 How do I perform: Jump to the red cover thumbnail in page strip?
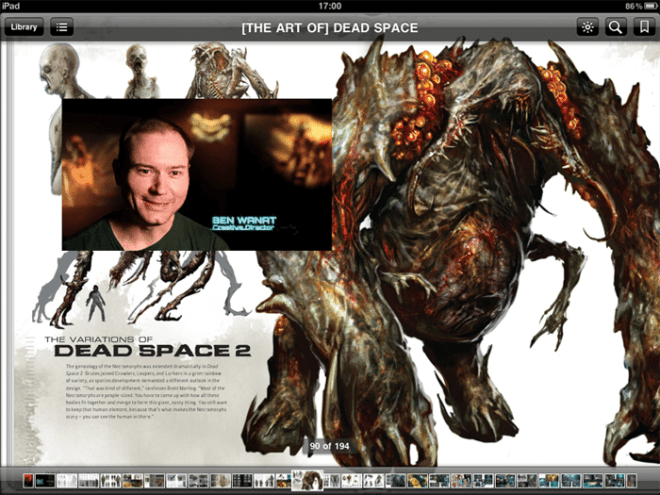28,481
